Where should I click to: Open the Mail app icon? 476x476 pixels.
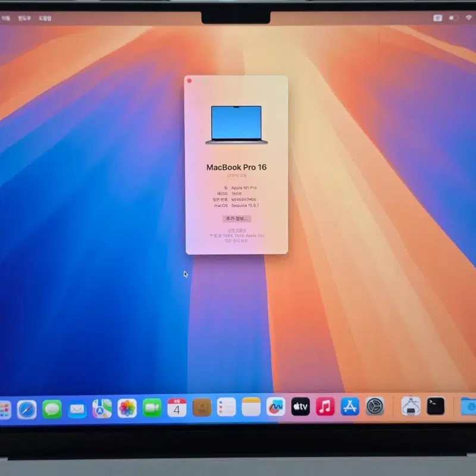(77, 409)
